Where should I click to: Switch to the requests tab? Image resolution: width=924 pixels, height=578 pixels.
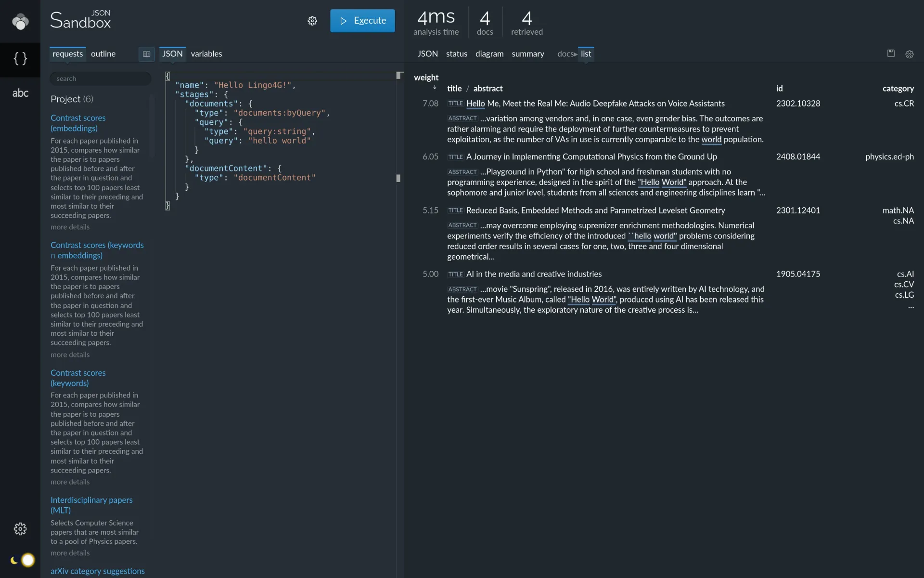tap(67, 53)
